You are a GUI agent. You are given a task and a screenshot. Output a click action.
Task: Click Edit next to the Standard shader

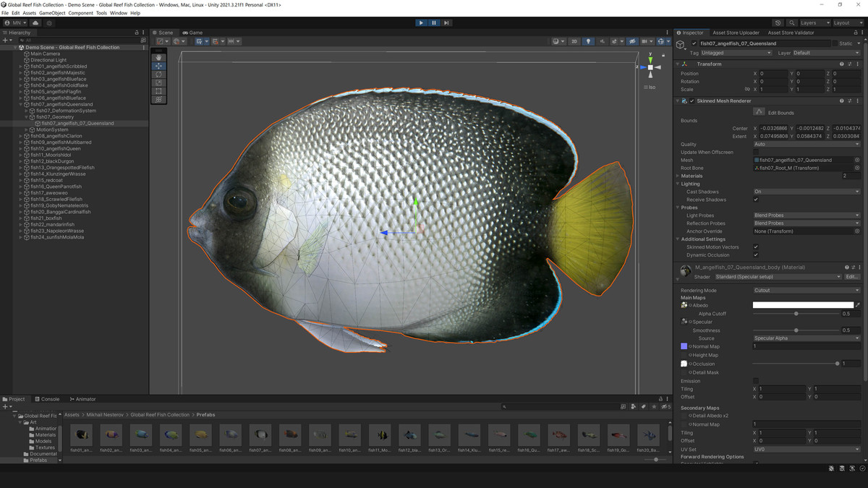tap(852, 276)
